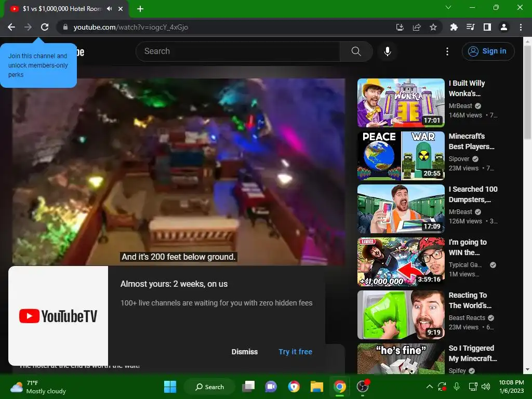Open I Searched 100 Dumpsters video title
532x399 pixels.
point(473,194)
